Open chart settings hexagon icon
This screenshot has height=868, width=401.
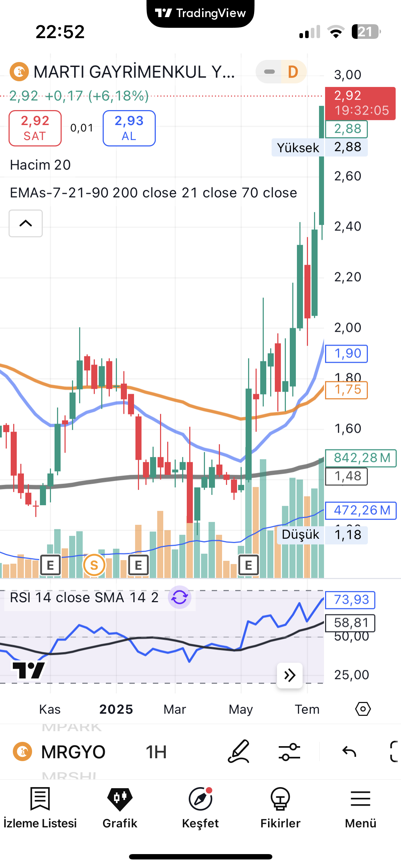363,709
